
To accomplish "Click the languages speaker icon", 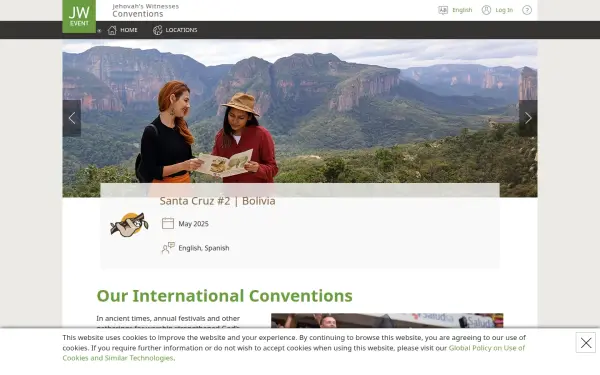I will (168, 248).
